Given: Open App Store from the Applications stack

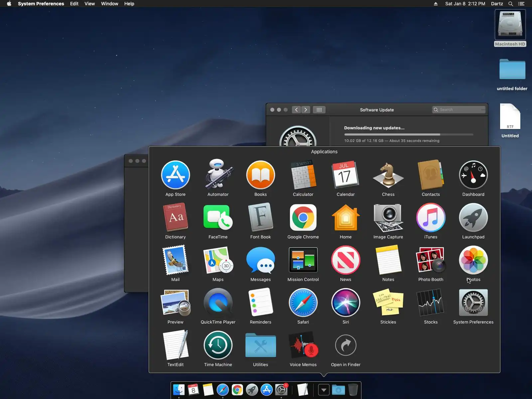Looking at the screenshot, I should click(x=176, y=175).
